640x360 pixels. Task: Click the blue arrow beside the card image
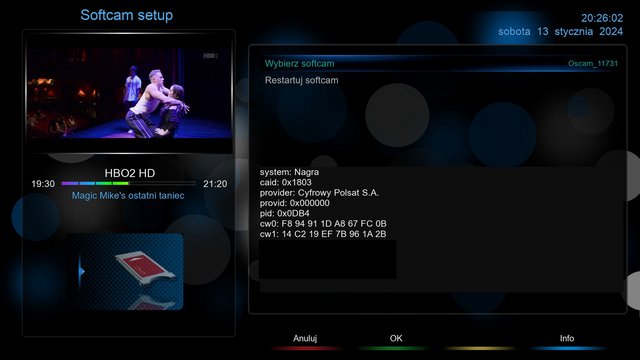82,271
